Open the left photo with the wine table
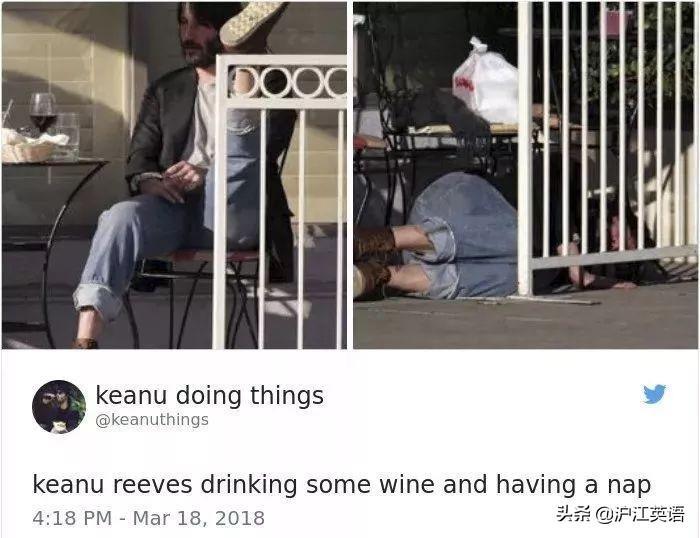The image size is (700, 538). coord(174,175)
